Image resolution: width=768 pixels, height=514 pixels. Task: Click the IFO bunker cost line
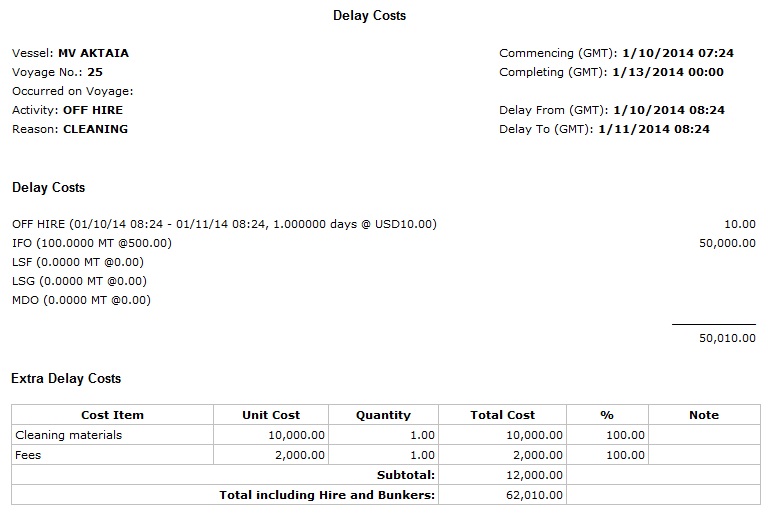[x=92, y=243]
